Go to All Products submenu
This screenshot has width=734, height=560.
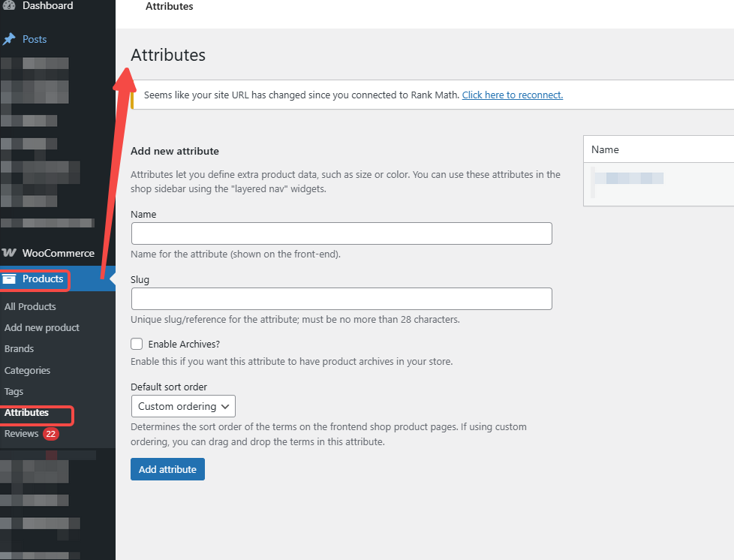pos(30,306)
